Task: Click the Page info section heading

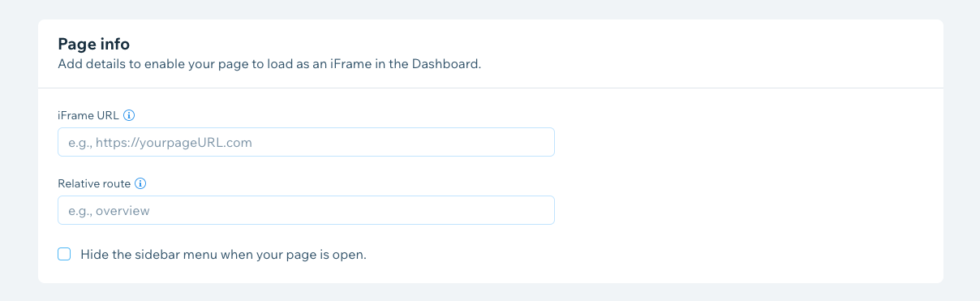Action: (94, 44)
